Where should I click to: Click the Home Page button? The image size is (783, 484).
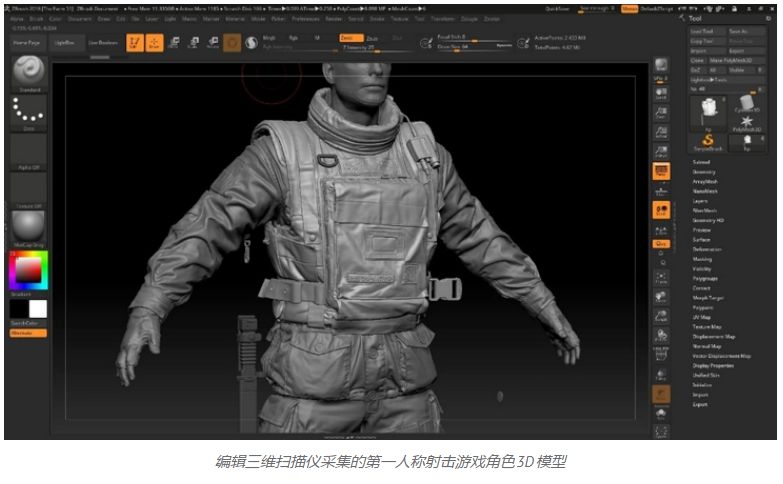[x=26, y=43]
